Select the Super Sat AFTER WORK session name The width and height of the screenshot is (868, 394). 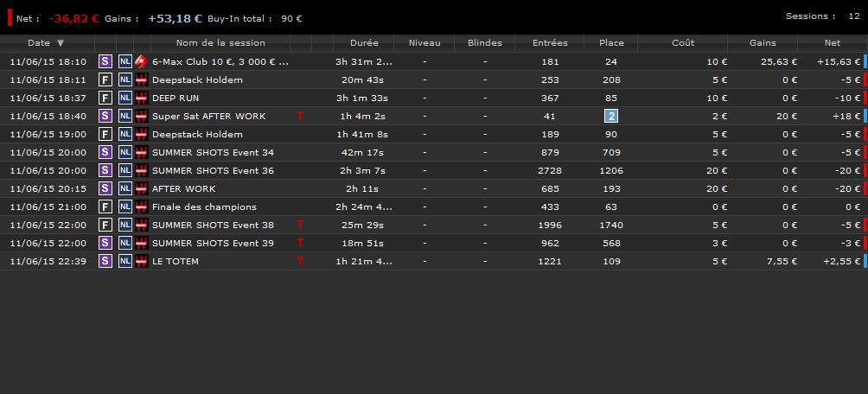[208, 116]
